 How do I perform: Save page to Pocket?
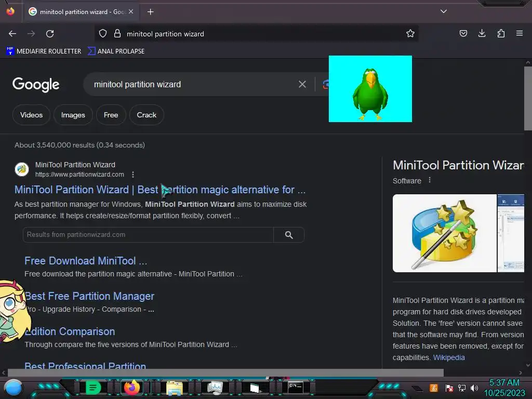coord(463,33)
